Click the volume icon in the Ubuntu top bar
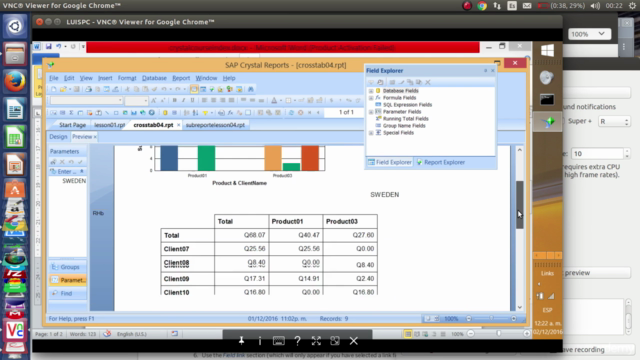Viewport: 640px width, 360px height. (595, 6)
